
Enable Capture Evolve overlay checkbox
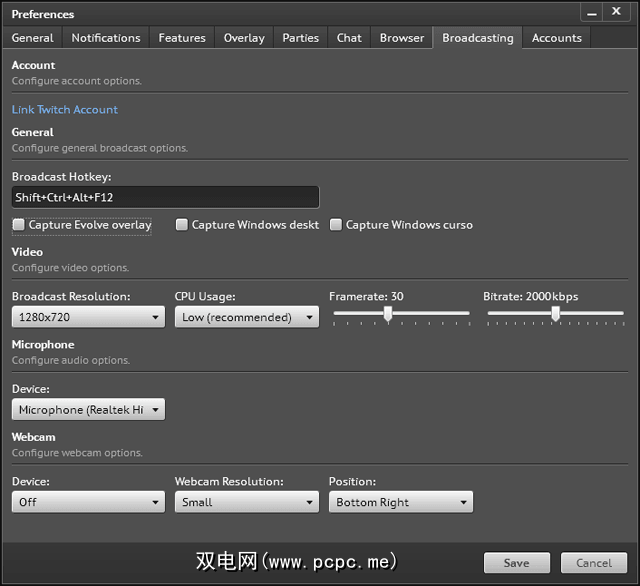tap(19, 225)
